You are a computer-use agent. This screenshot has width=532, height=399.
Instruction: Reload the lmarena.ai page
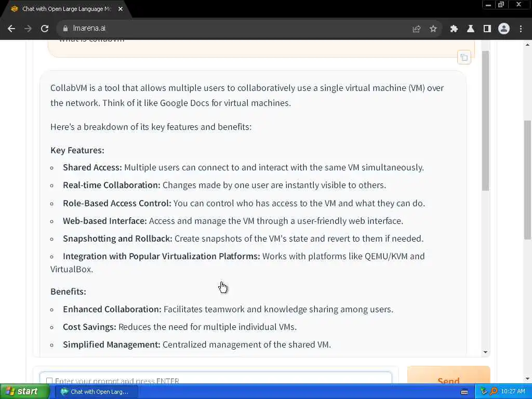pyautogui.click(x=45, y=29)
